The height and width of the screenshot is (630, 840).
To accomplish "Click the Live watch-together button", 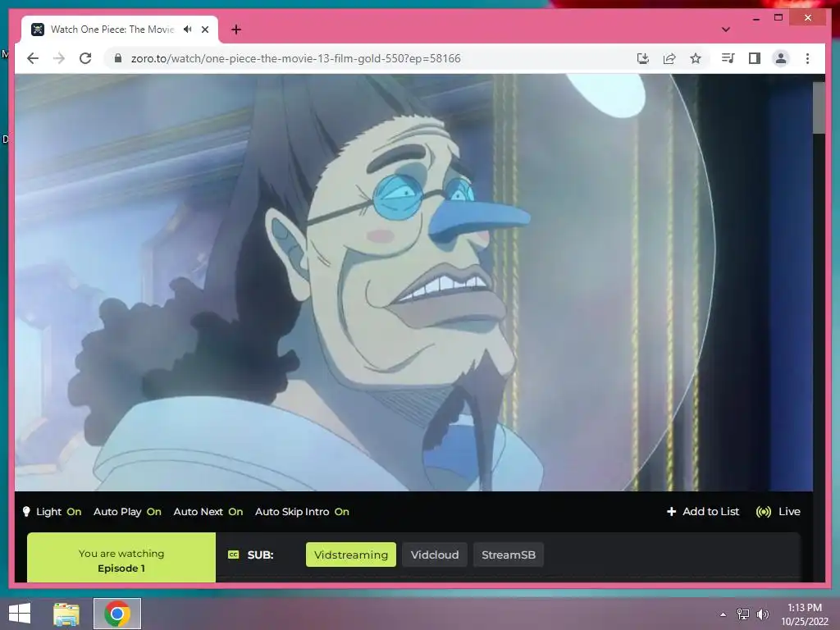I will (778, 512).
